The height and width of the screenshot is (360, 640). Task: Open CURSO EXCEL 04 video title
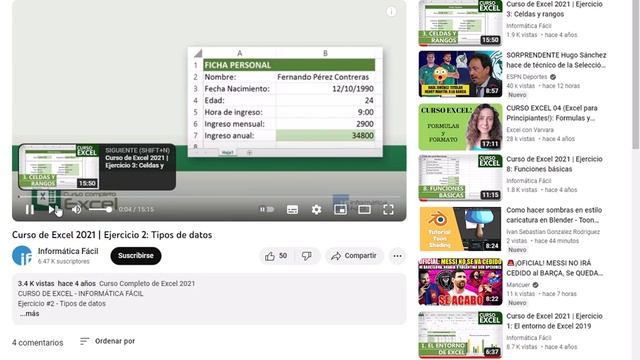coord(551,113)
